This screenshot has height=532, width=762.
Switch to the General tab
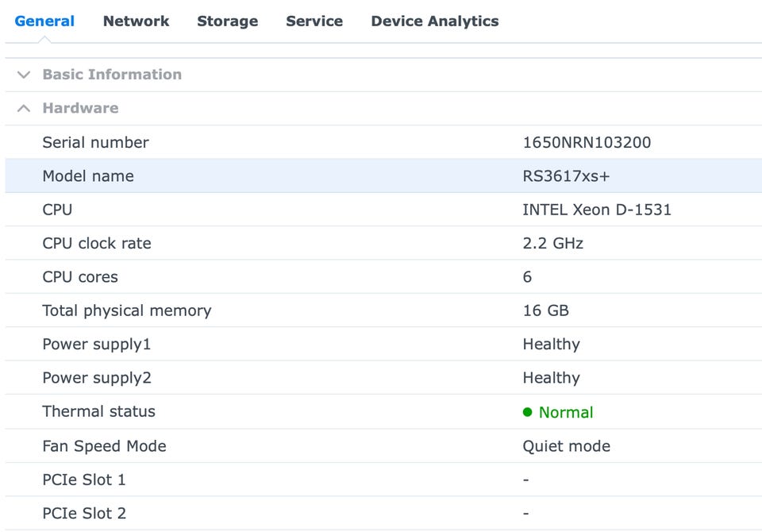point(44,21)
